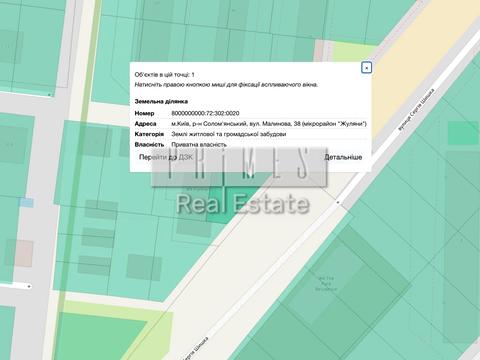This screenshot has height=360, width=480.
Task: Click the 'Категорія' field label
Action: [x=149, y=134]
